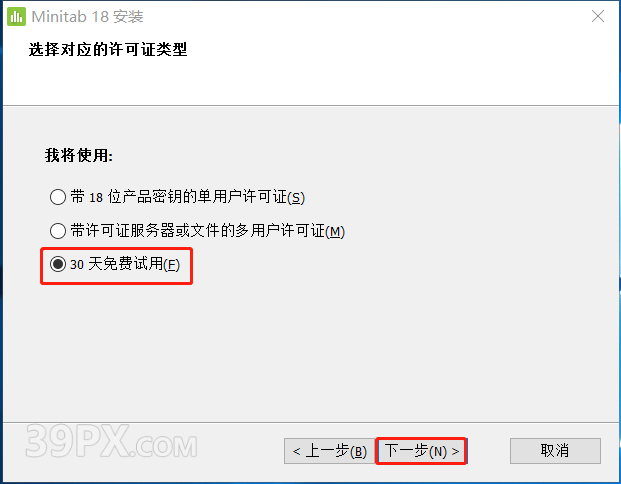Click the underlined (M) shortcut hint
Screen dimensions: 621x484
pos(335,232)
